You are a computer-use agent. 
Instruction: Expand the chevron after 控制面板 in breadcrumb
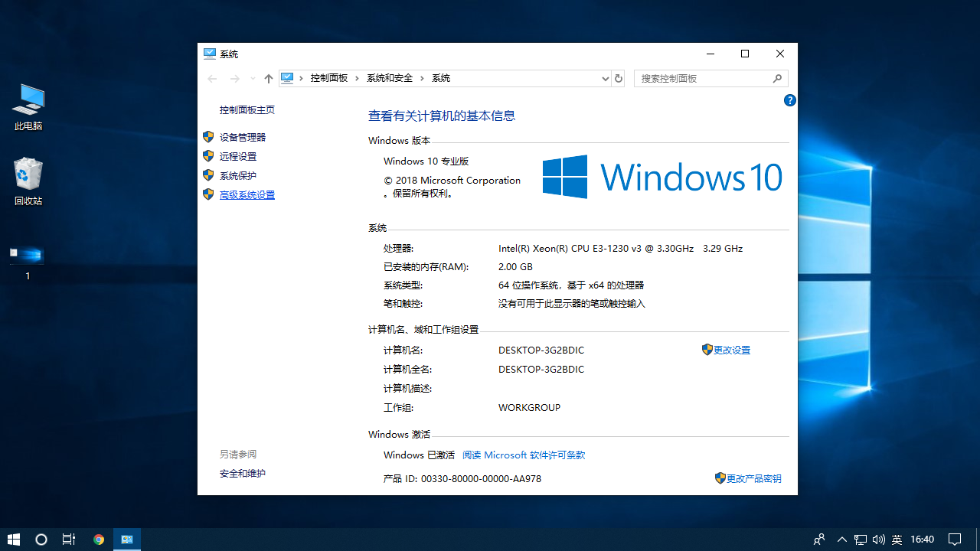(358, 78)
